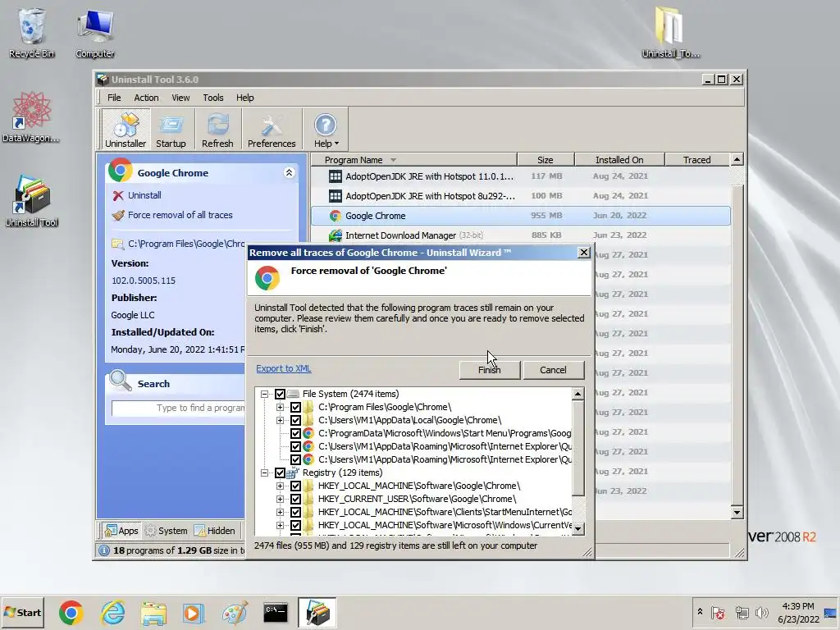Open the Help toolbar dropdown
The image size is (840, 630).
tap(326, 129)
